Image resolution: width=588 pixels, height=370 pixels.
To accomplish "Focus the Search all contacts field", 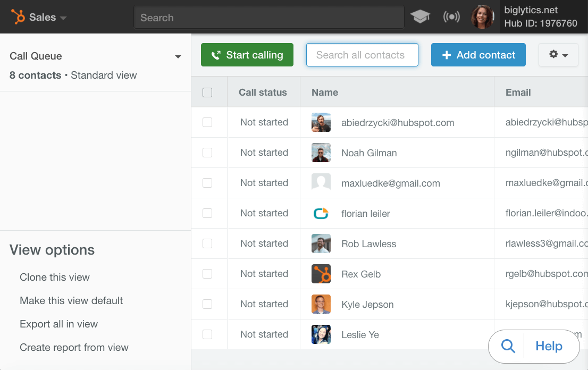I will 362,55.
